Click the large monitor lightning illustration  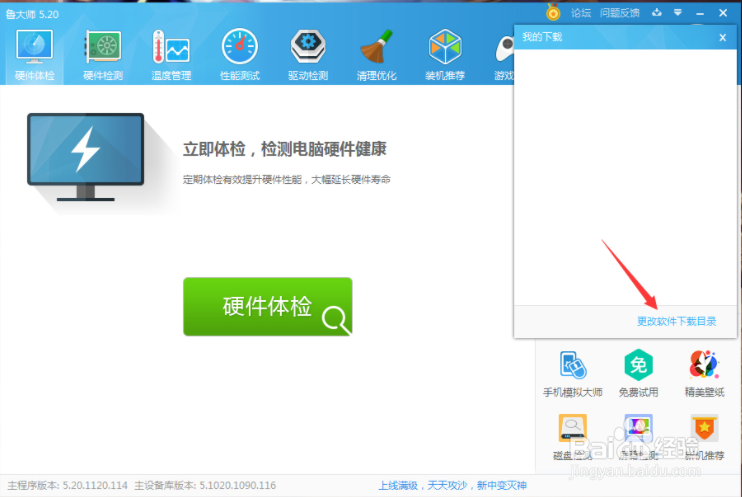(x=86, y=157)
